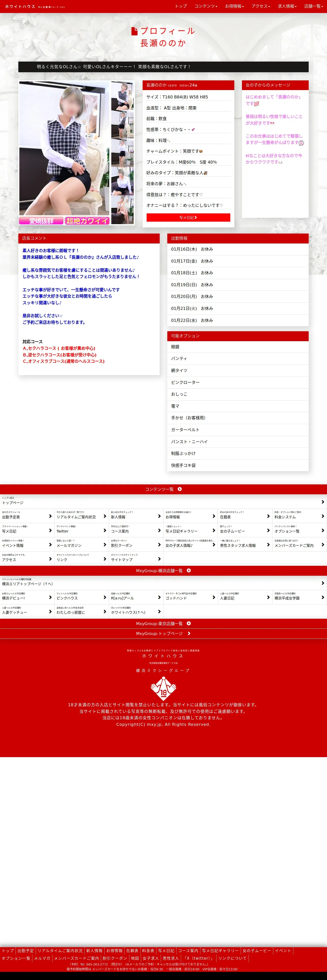Open the 店舗一覧 dropdown in top navigation
Viewport: 327px width, 980px height.
[314, 6]
